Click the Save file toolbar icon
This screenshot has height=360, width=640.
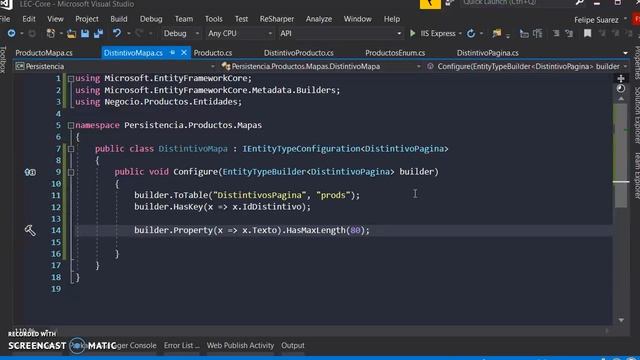click(85, 33)
